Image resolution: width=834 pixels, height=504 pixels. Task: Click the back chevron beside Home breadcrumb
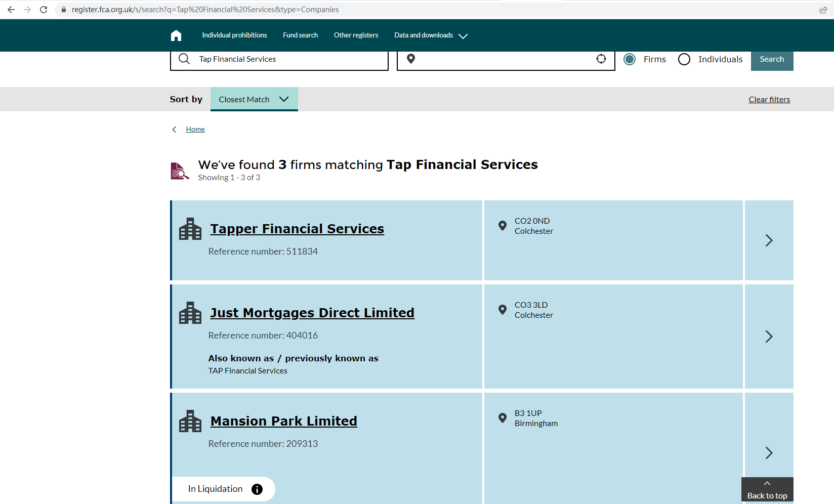tap(174, 130)
